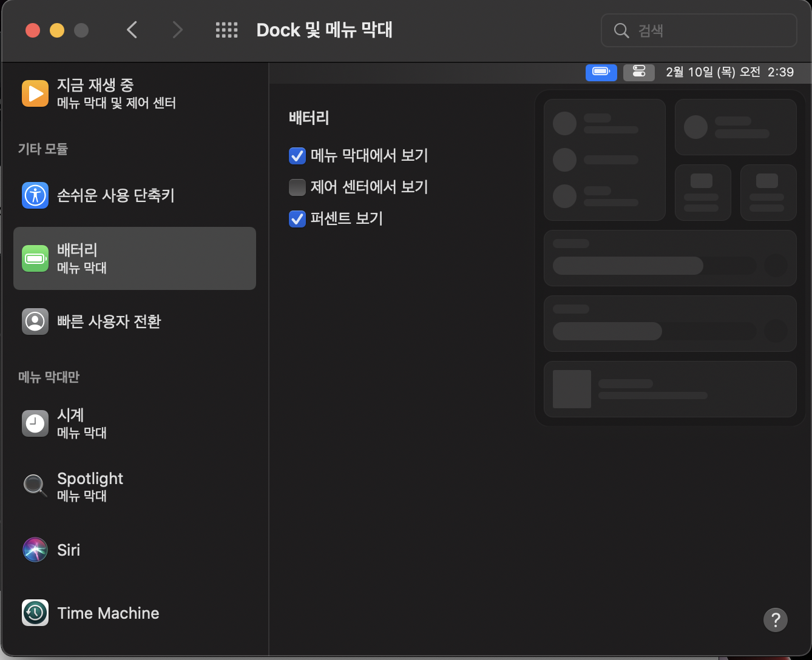The width and height of the screenshot is (812, 660).
Task: Minimize window with yellow button
Action: 57,30
